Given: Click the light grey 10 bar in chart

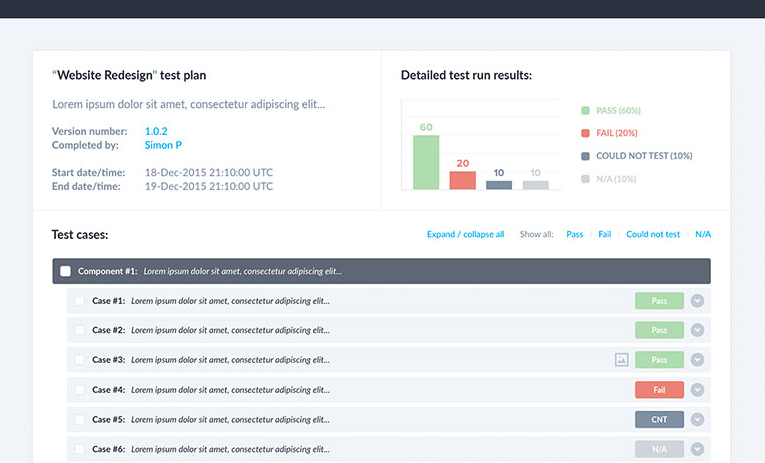Looking at the screenshot, I should pos(536,185).
